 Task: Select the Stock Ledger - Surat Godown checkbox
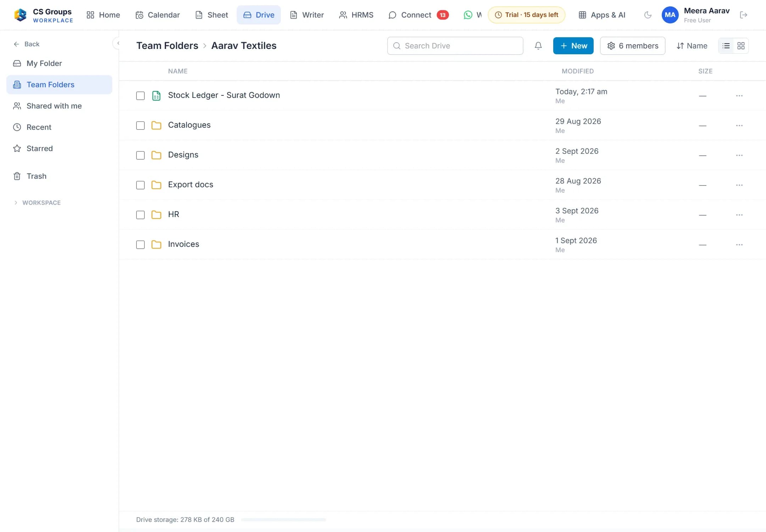[x=140, y=96]
